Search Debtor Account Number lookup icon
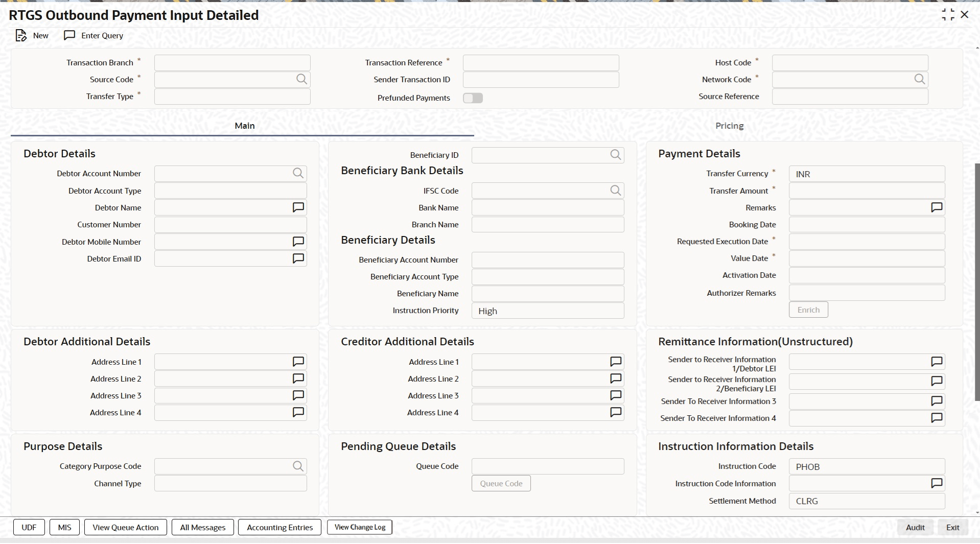Screen dimensions: 980x544 [298, 173]
